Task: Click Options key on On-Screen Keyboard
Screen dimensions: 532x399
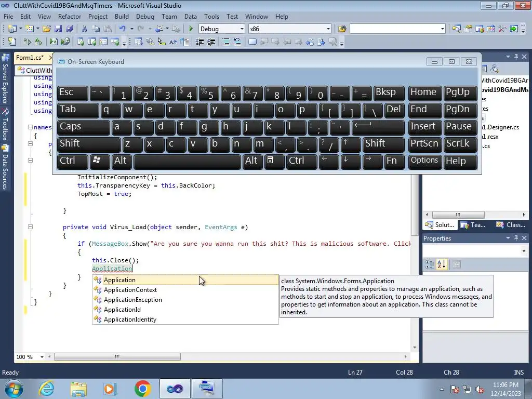Action: (425, 162)
